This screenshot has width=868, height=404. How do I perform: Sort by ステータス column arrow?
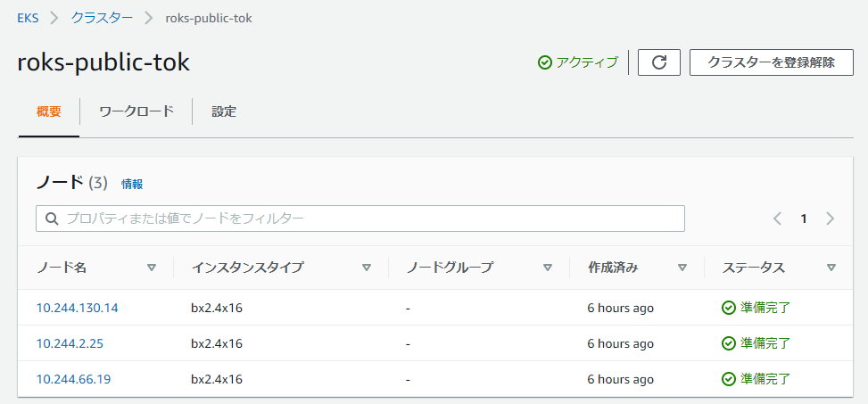[x=831, y=268]
